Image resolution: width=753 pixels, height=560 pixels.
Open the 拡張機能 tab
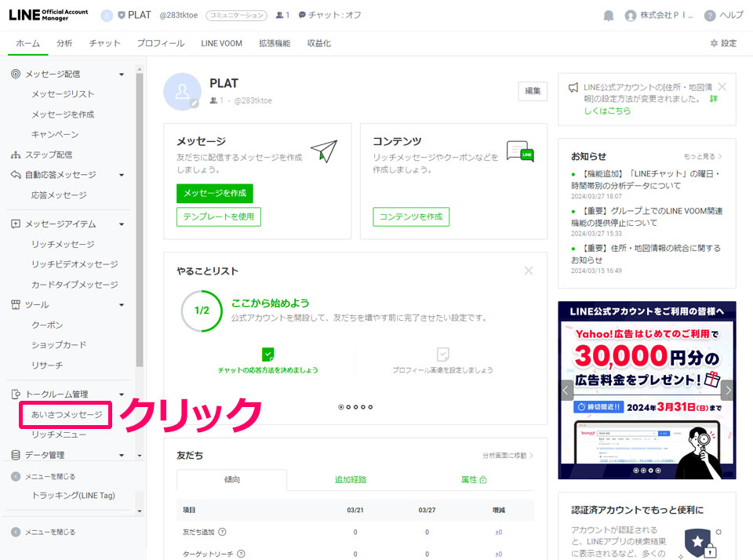pos(275,43)
